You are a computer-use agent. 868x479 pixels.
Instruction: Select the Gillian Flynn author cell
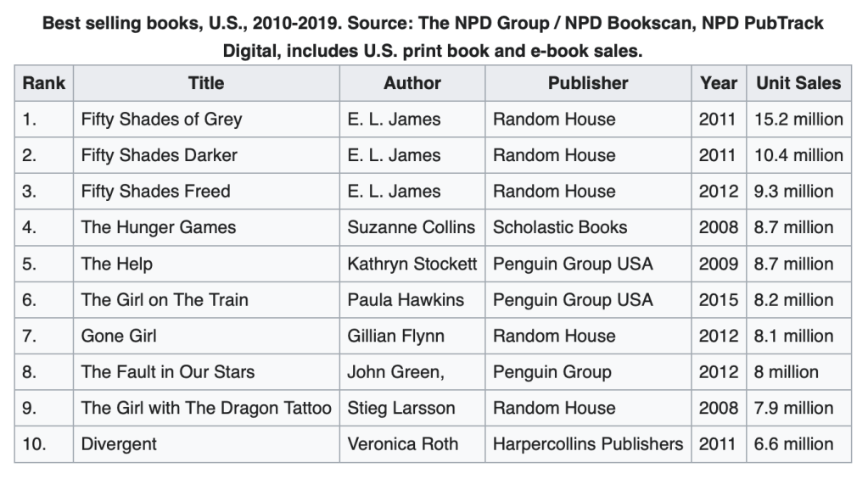point(396,336)
